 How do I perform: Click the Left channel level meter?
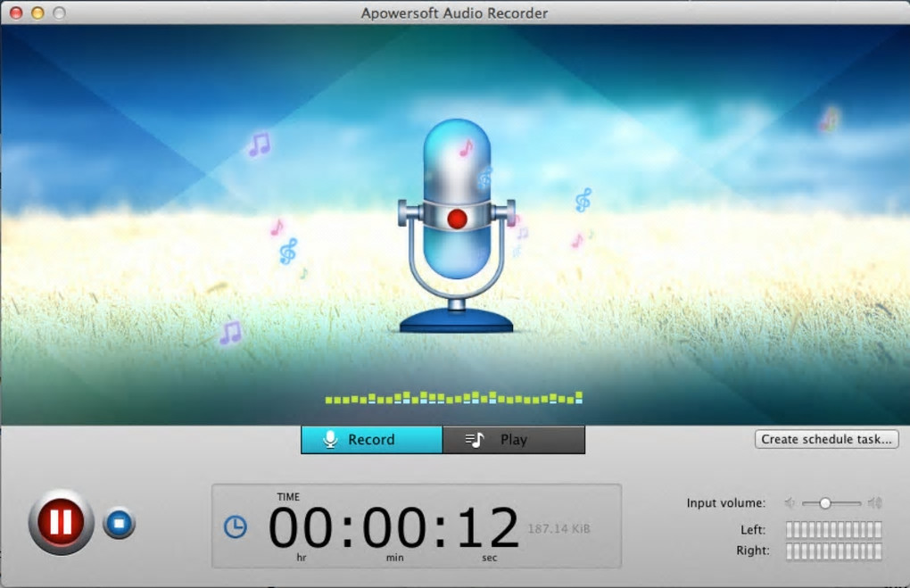click(x=834, y=529)
